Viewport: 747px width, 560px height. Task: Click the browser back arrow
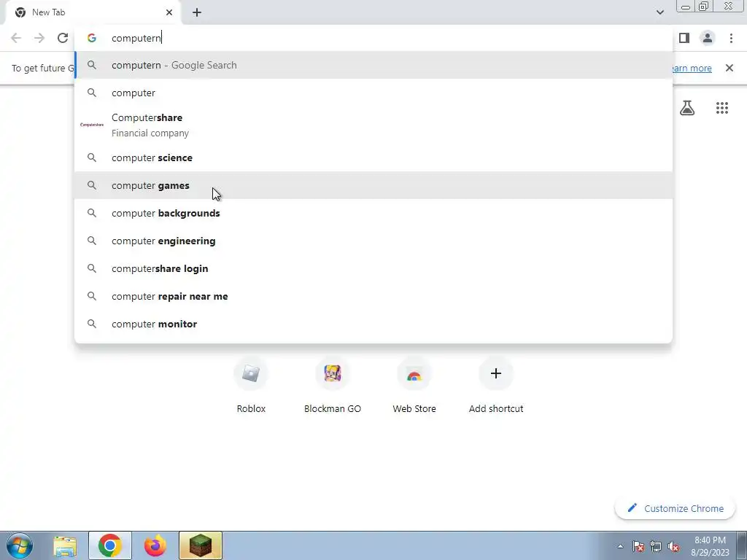tap(16, 38)
